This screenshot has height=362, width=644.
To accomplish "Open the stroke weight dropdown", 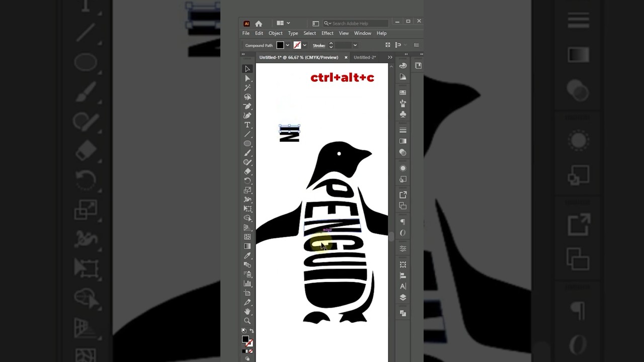I will 355,45.
